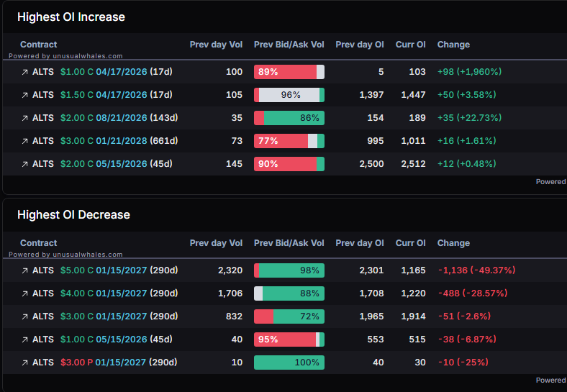This screenshot has height=392, width=567.
Task: Click the Prev day OI value 1,397
Action: (371, 95)
